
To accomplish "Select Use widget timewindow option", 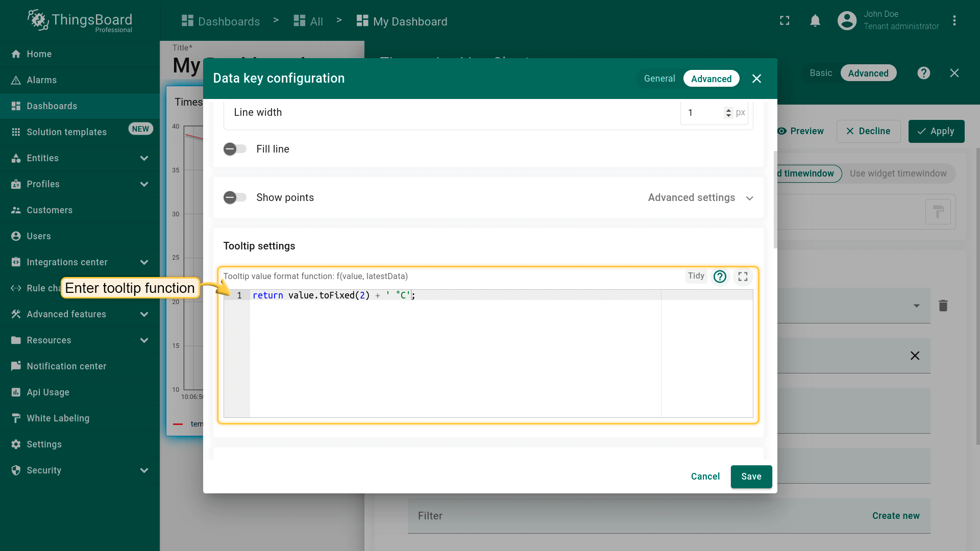I will [x=898, y=173].
